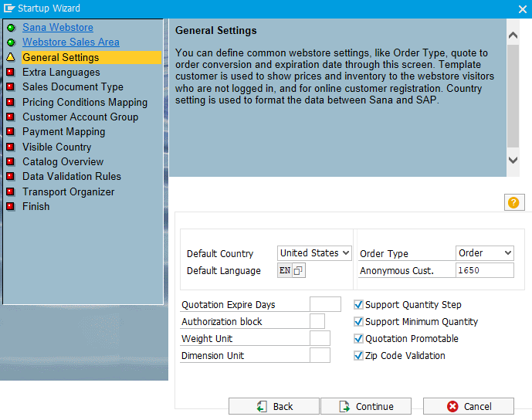Select the Data Validation Rules step
The image size is (532, 420).
(72, 176)
